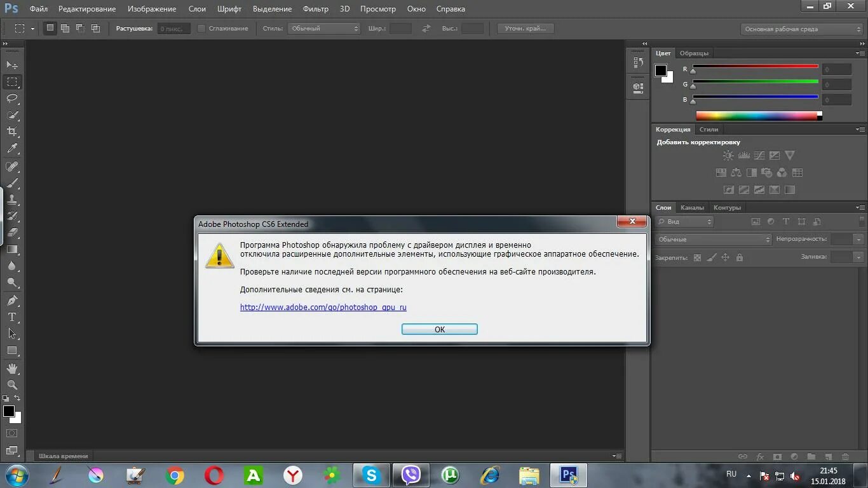Select the Hand tool
Image resolution: width=868 pixels, height=488 pixels.
(x=12, y=369)
